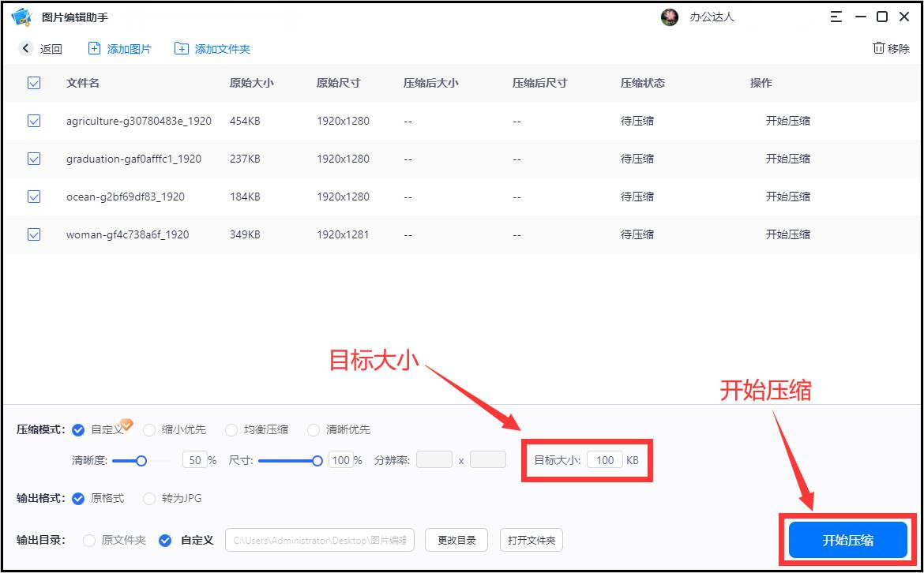Select 自定义 output directory option
Screen dimensions: 924x573
(x=165, y=540)
